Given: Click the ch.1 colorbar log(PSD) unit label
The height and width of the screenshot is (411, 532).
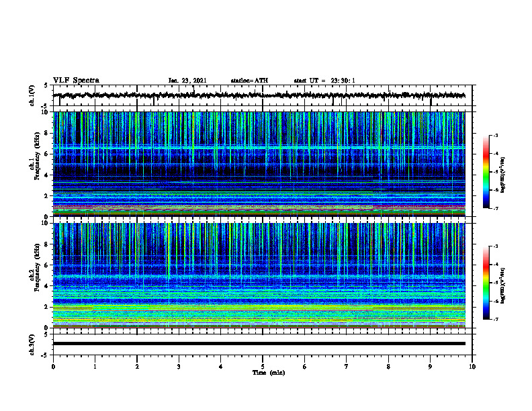Looking at the screenshot, I should pyautogui.click(x=503, y=175).
